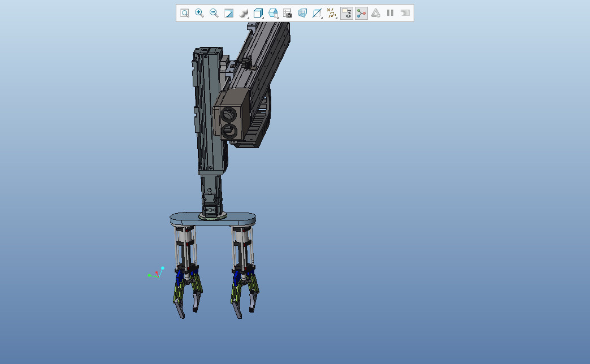Open the cross-section view dropdown
Viewport: 590px width, 364px height.
(x=317, y=13)
